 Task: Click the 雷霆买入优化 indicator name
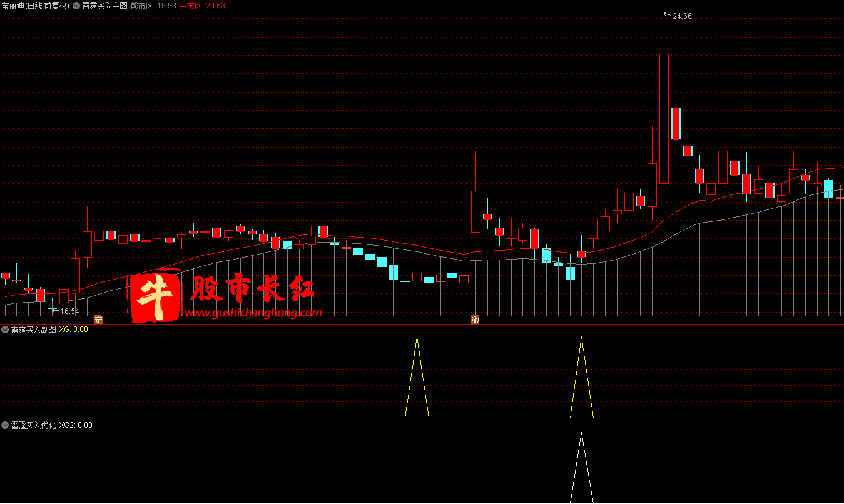[x=34, y=425]
